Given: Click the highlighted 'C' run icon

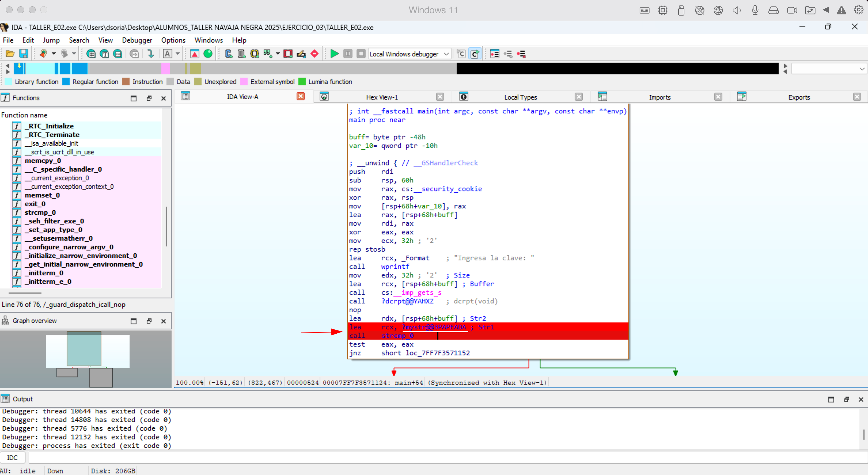Looking at the screenshot, I should click(x=475, y=54).
